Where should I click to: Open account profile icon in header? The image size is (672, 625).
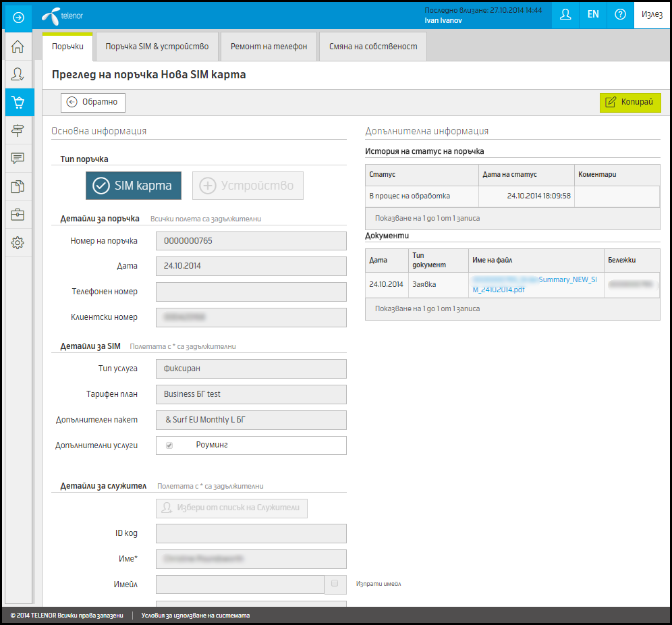pyautogui.click(x=565, y=15)
